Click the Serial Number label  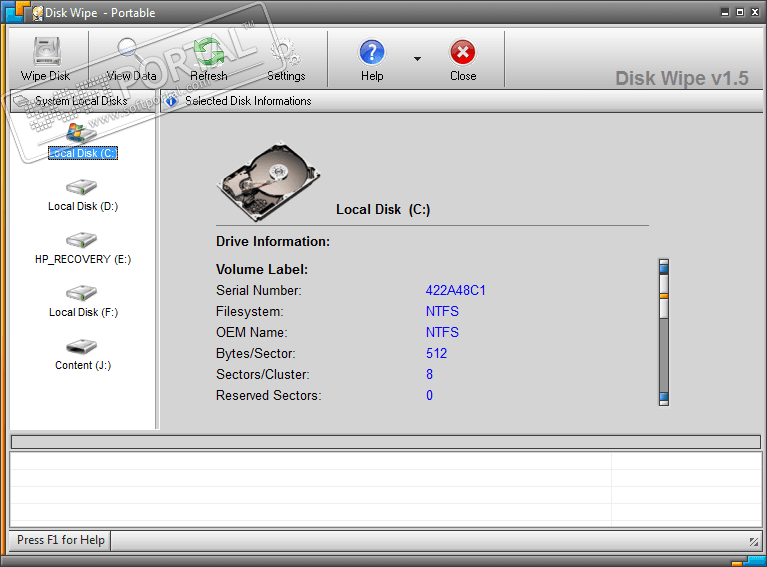pyautogui.click(x=259, y=291)
